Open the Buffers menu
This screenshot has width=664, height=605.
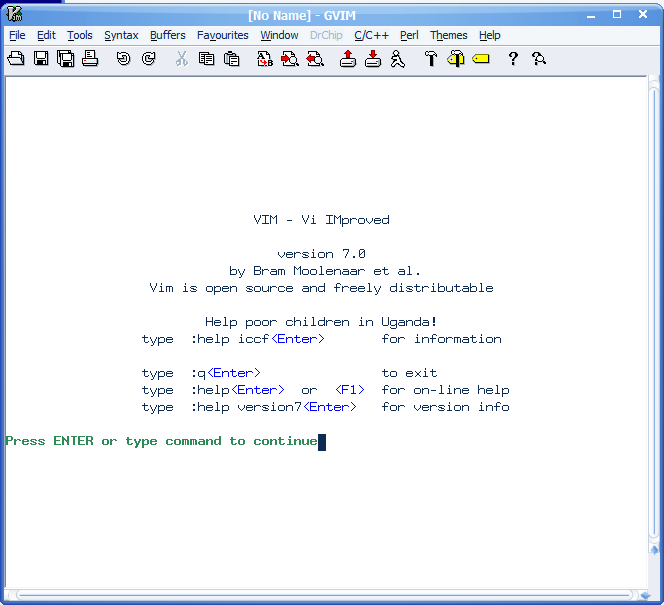168,35
